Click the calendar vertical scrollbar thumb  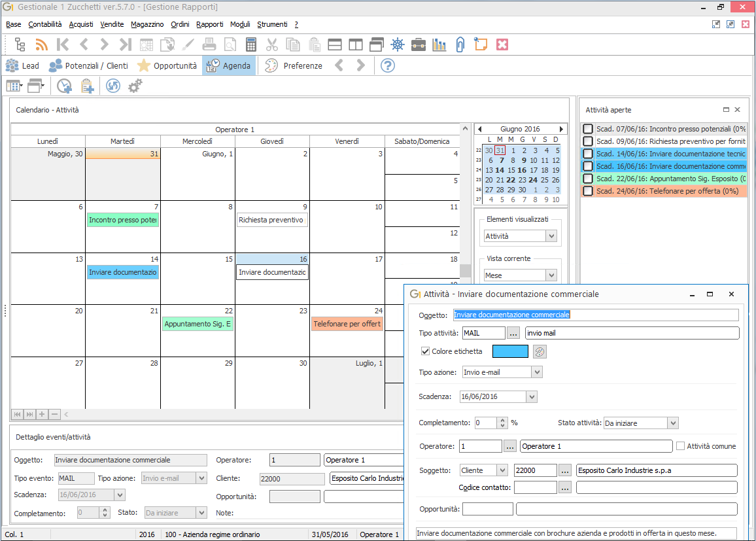(x=465, y=271)
